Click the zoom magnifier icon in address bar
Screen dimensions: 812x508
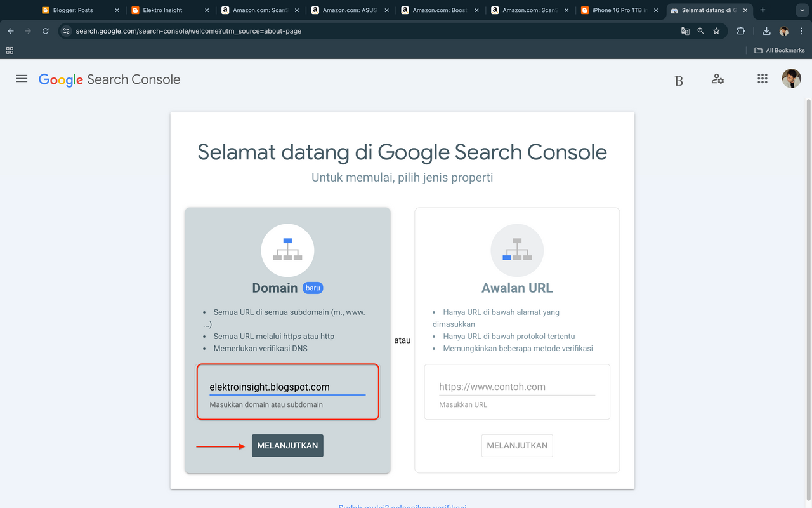coord(700,30)
